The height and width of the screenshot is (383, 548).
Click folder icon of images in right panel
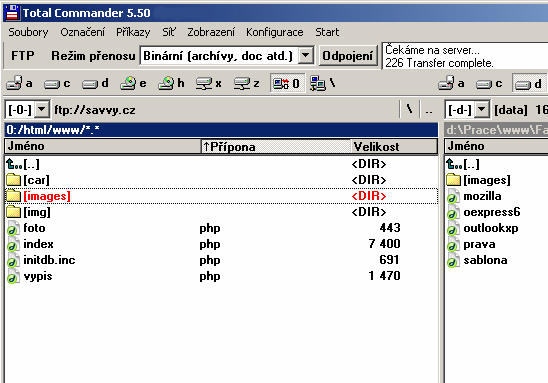(x=454, y=180)
